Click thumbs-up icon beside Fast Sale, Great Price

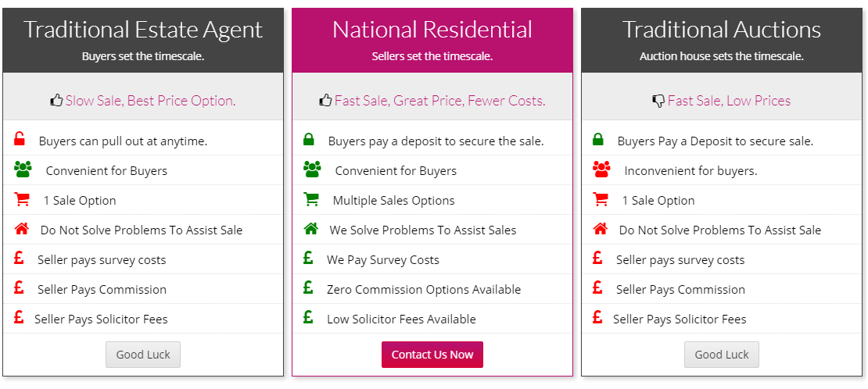tap(325, 100)
